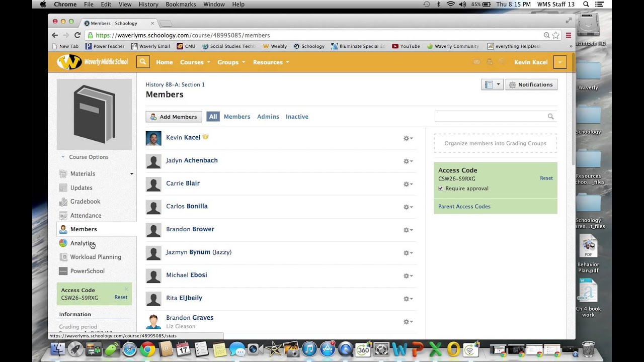Click the Schoology search magnifier icon
The image size is (644, 362).
pyautogui.click(x=143, y=62)
